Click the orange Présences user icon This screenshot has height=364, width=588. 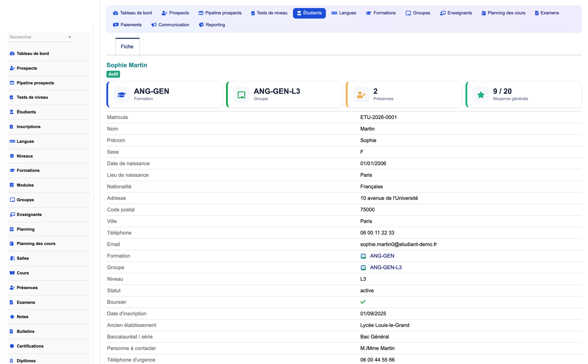361,95
